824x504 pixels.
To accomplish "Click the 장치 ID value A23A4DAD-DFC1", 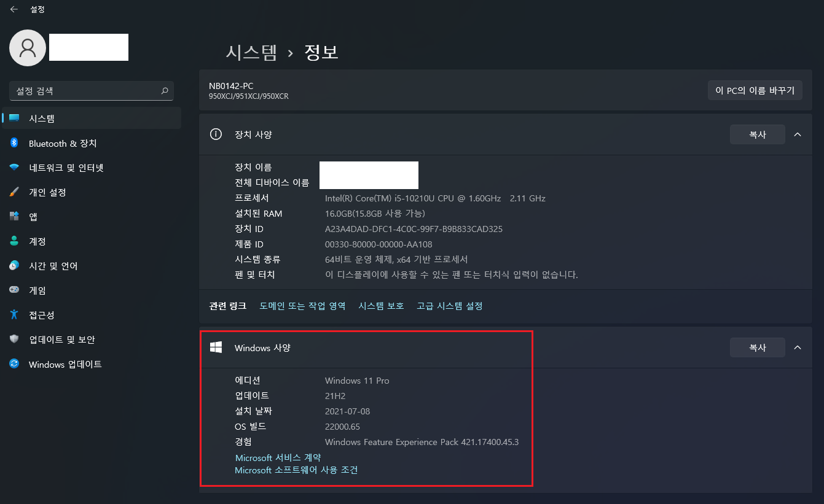I will (x=414, y=229).
